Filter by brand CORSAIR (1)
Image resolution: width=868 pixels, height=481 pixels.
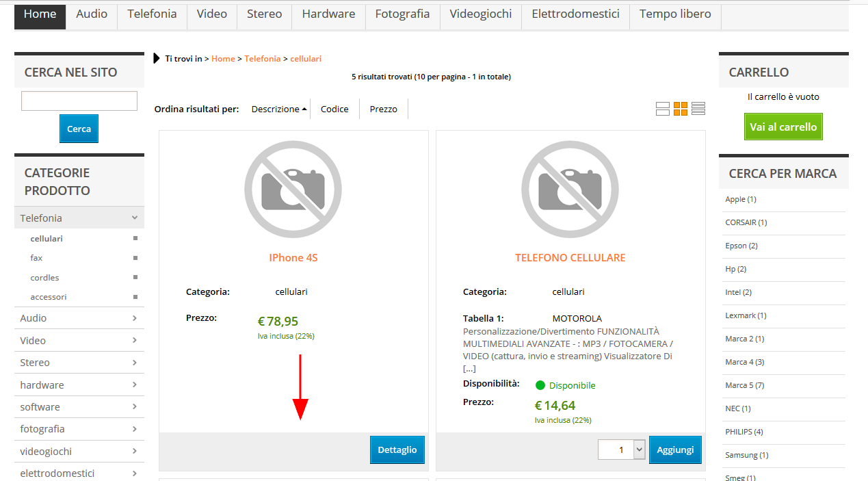pos(746,222)
